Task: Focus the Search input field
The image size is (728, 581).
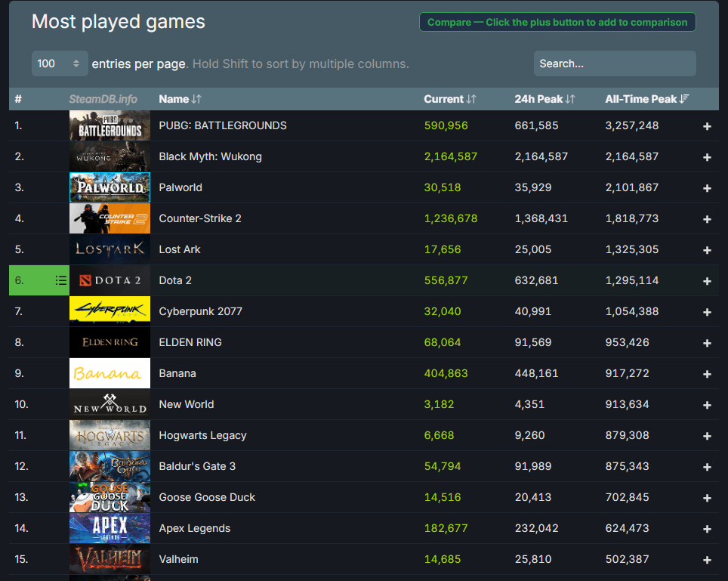Action: 614,63
